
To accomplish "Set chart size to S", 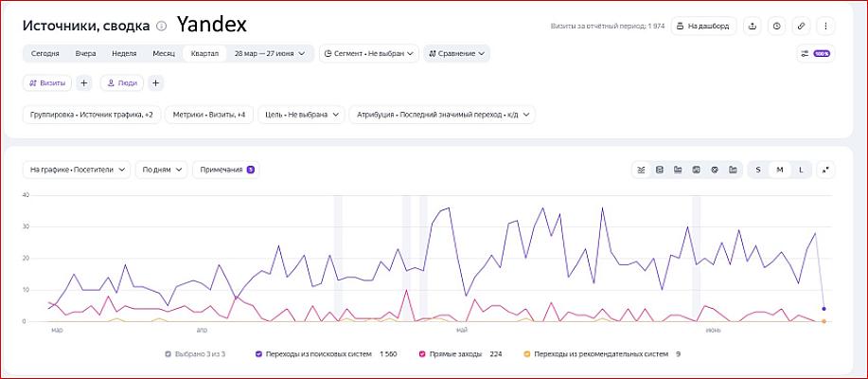I will (x=758, y=170).
